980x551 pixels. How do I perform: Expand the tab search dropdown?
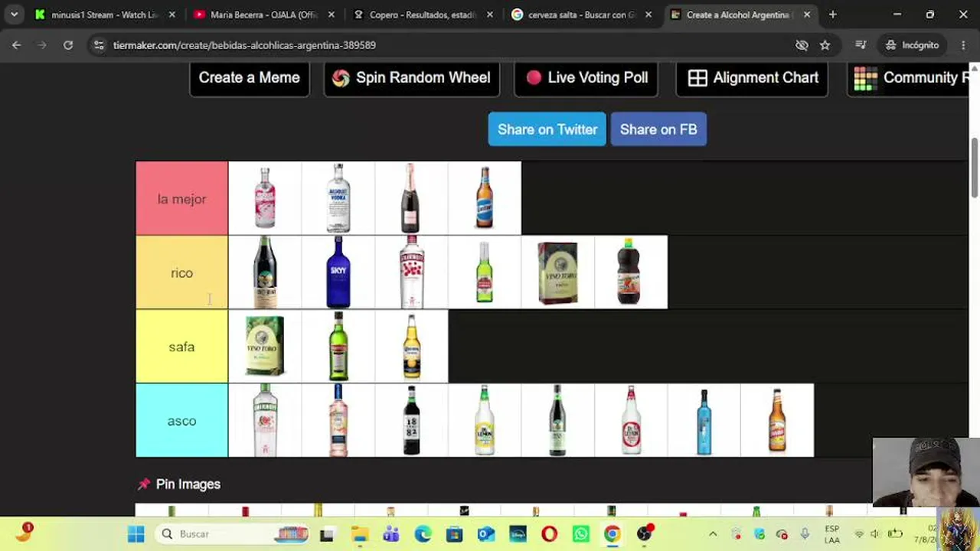[x=14, y=15]
